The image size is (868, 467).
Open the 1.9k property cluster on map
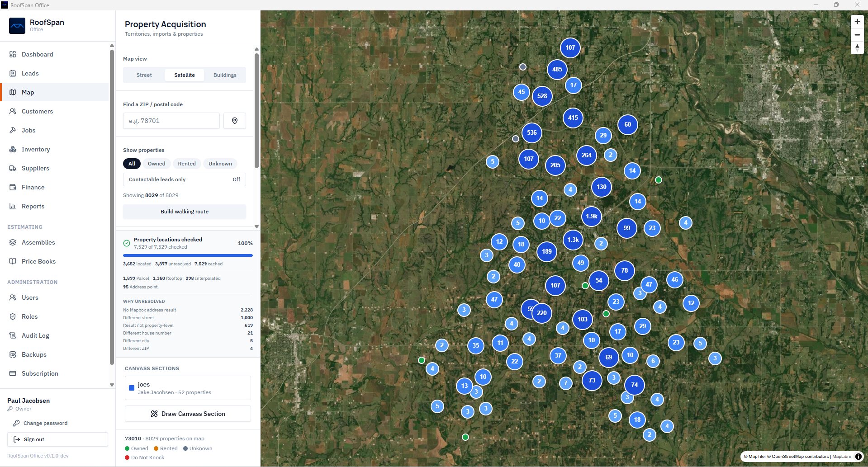[592, 217]
